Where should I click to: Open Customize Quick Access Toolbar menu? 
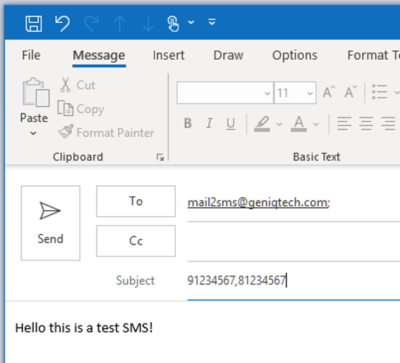tap(212, 22)
